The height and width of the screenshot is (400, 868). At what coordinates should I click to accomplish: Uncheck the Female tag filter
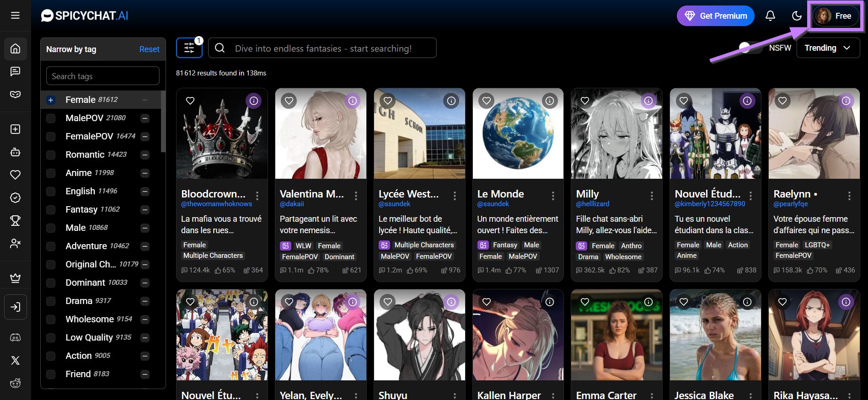51,100
